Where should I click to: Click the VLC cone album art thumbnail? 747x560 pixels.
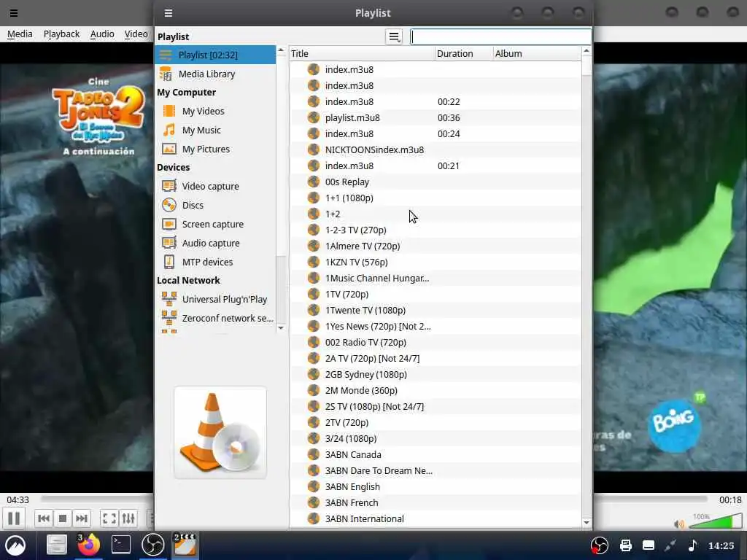pyautogui.click(x=220, y=432)
